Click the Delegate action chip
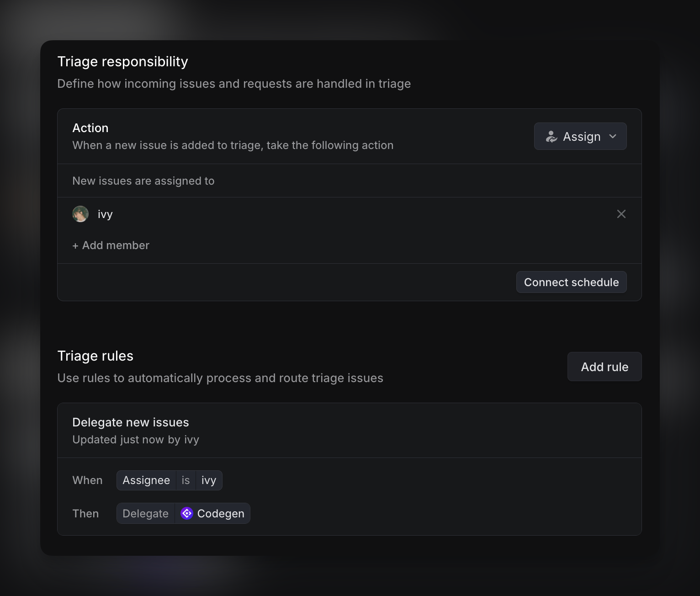Viewport: 700px width, 596px height. tap(145, 514)
